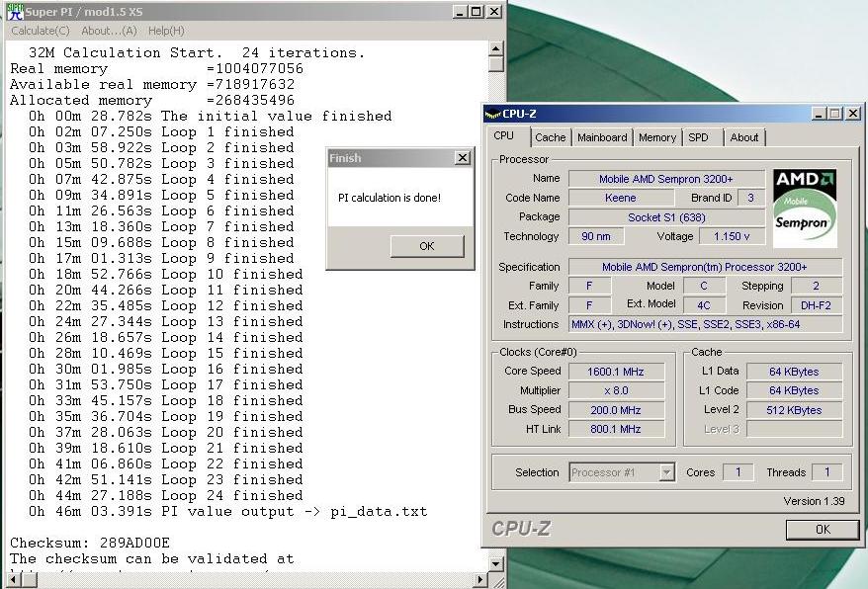
Task: Click the L1 Data value '64 KBytes'
Action: 795,372
